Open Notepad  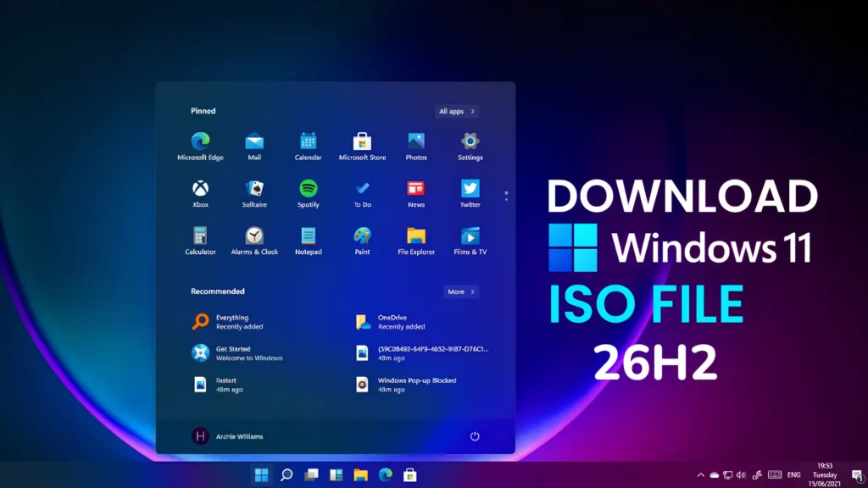pos(309,241)
